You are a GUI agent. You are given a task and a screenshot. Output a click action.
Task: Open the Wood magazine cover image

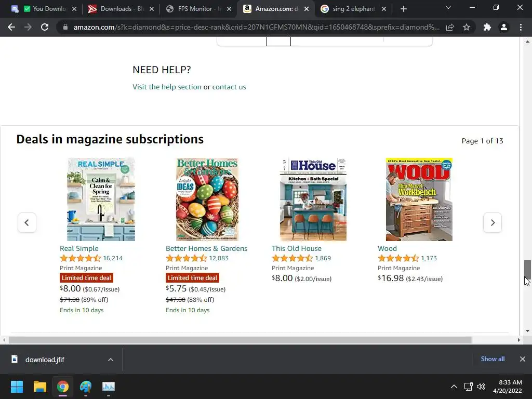(x=419, y=199)
